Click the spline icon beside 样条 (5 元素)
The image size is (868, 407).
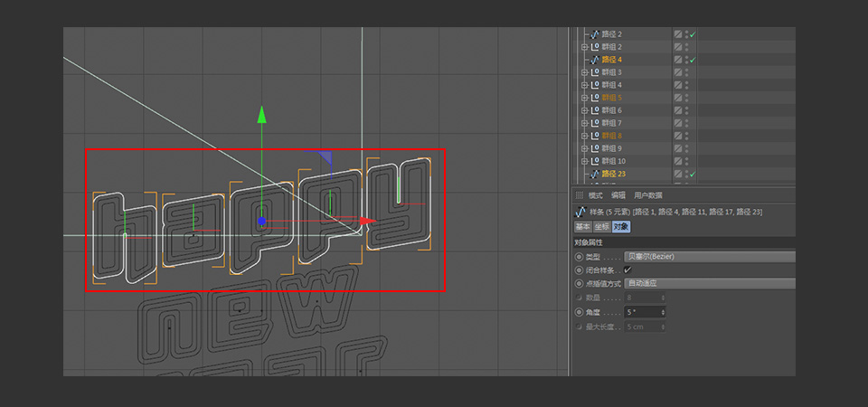click(x=580, y=212)
